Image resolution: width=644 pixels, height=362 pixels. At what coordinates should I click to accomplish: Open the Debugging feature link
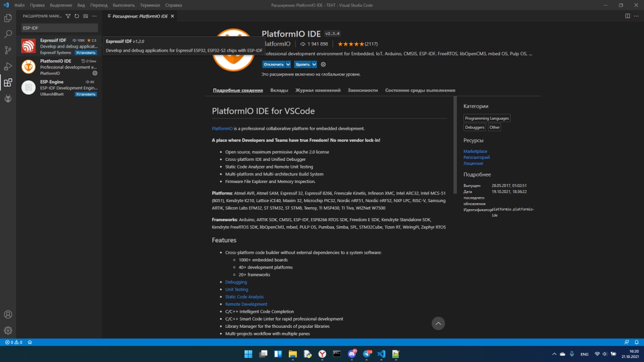[236, 282]
